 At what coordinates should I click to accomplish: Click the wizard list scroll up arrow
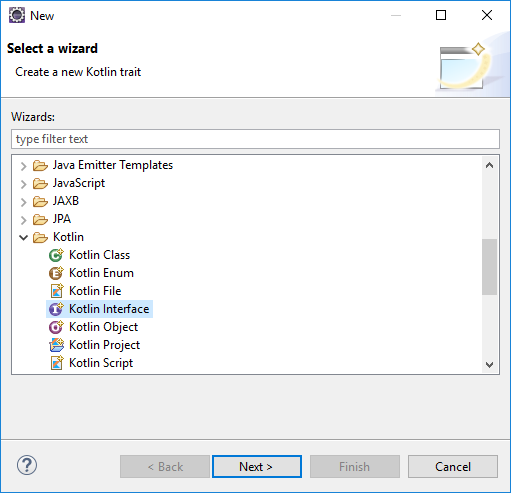(489, 165)
